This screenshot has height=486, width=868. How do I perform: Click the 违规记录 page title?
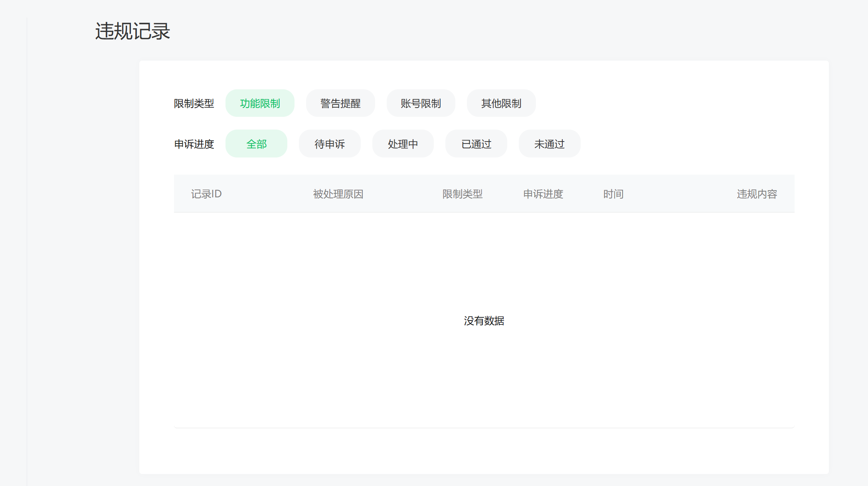point(132,31)
